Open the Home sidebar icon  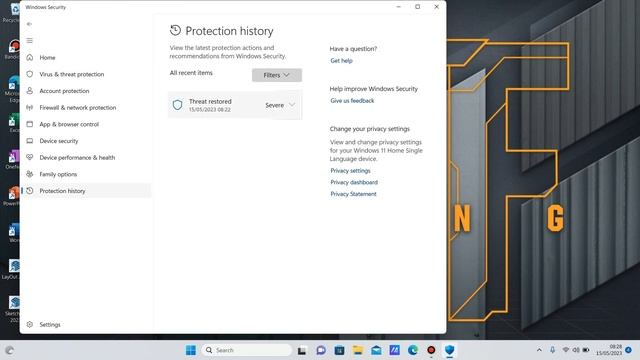pyautogui.click(x=29, y=58)
